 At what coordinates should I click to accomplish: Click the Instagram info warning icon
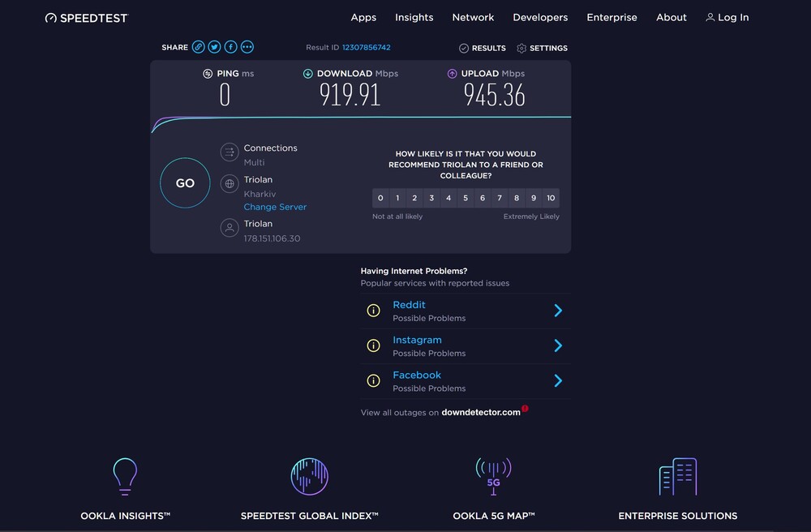point(373,345)
